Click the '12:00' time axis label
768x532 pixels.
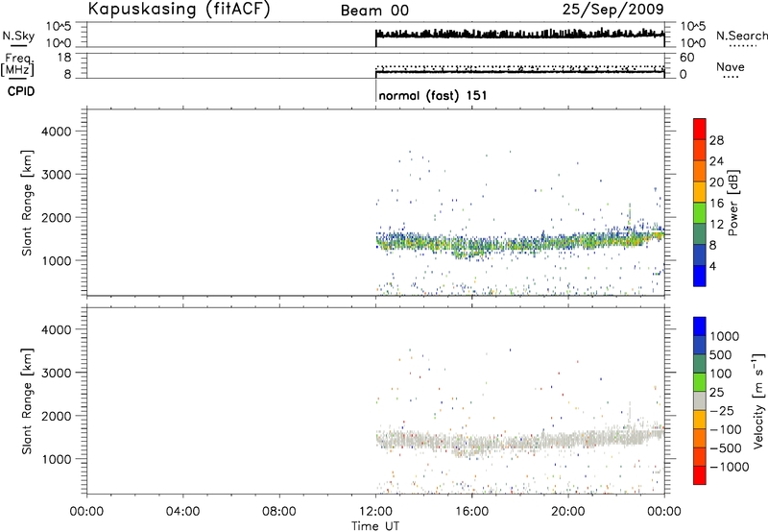pos(375,512)
